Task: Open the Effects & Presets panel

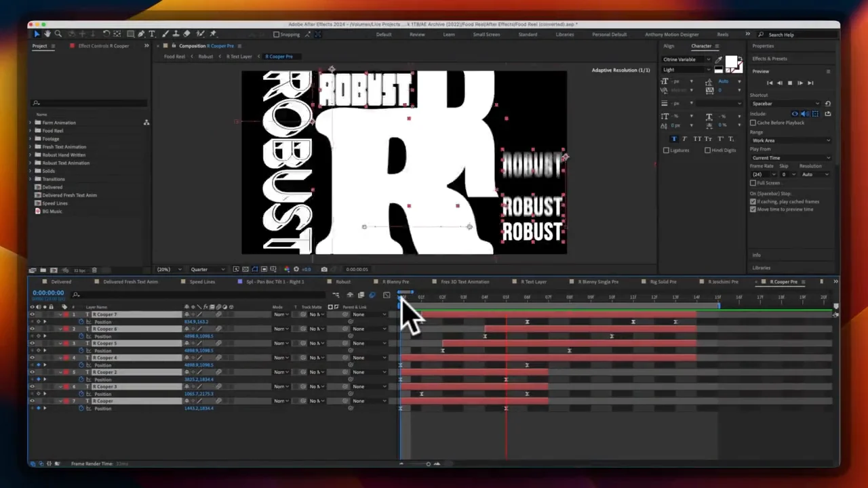Action: coord(770,58)
